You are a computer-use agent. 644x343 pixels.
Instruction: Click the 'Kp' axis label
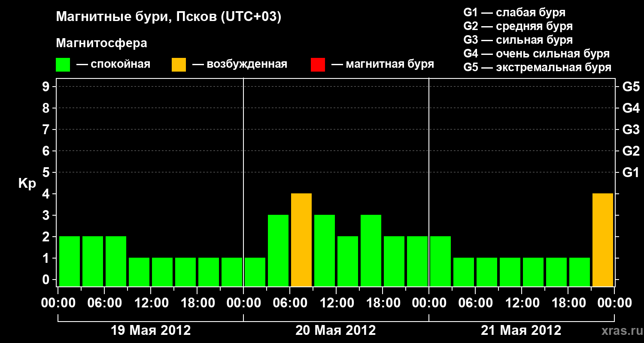coord(27,184)
